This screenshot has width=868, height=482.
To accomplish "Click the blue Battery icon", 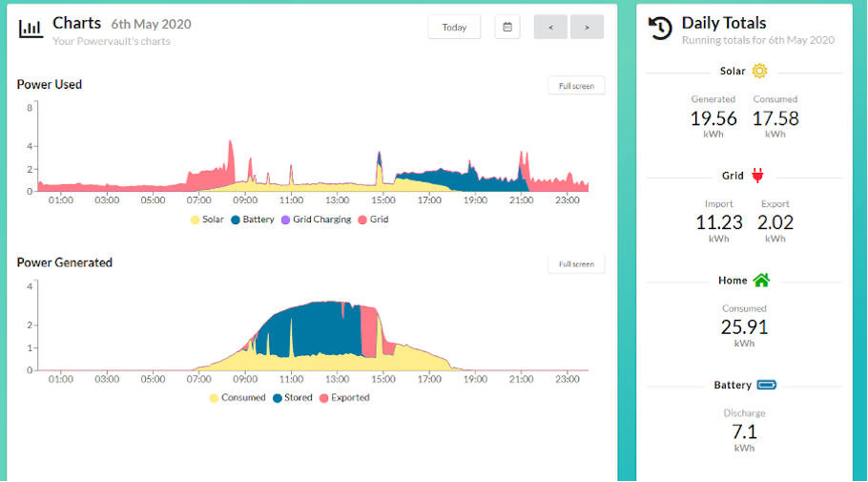I will tap(767, 385).
